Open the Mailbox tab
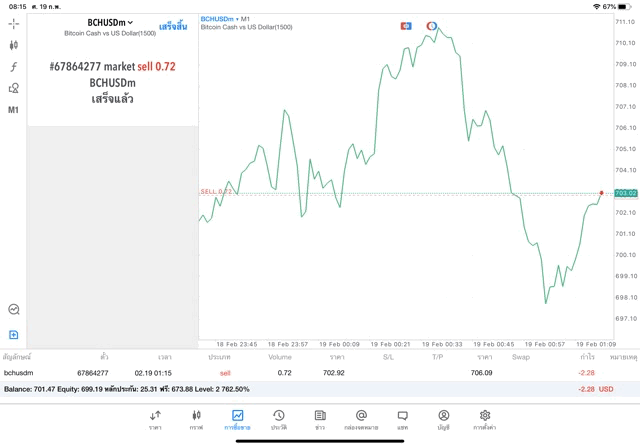The image size is (640, 447). pyautogui.click(x=361, y=419)
